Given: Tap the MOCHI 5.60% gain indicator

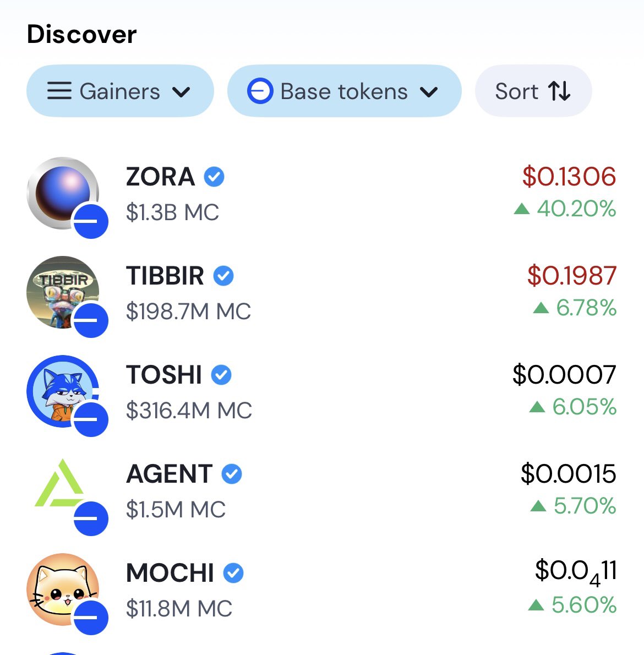Looking at the screenshot, I should 572,605.
